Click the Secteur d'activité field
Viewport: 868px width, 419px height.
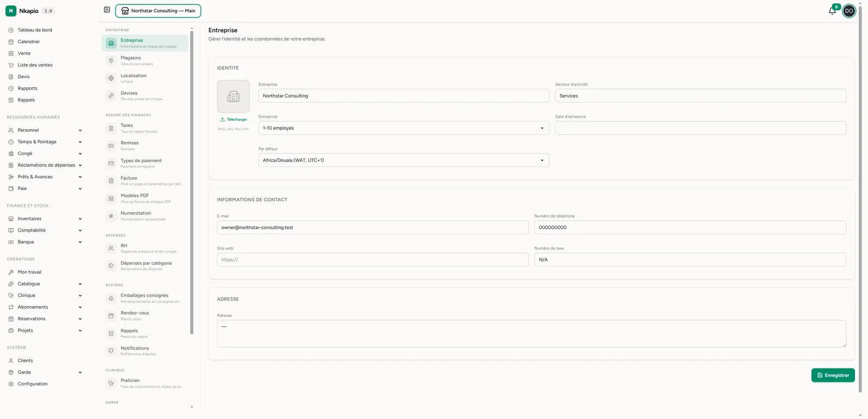[x=700, y=96]
